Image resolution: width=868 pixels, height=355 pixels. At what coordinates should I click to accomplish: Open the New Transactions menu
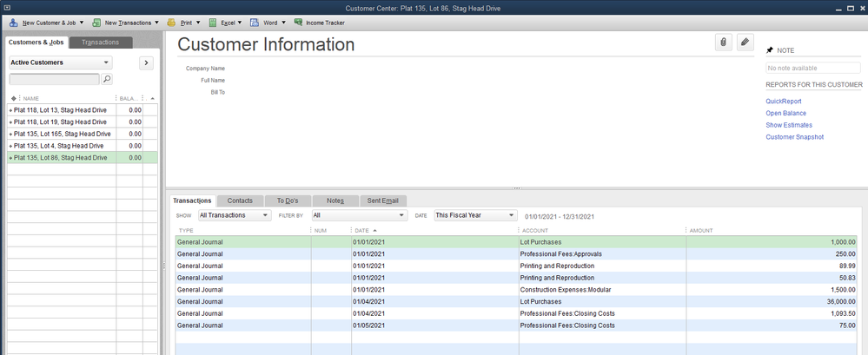(126, 23)
